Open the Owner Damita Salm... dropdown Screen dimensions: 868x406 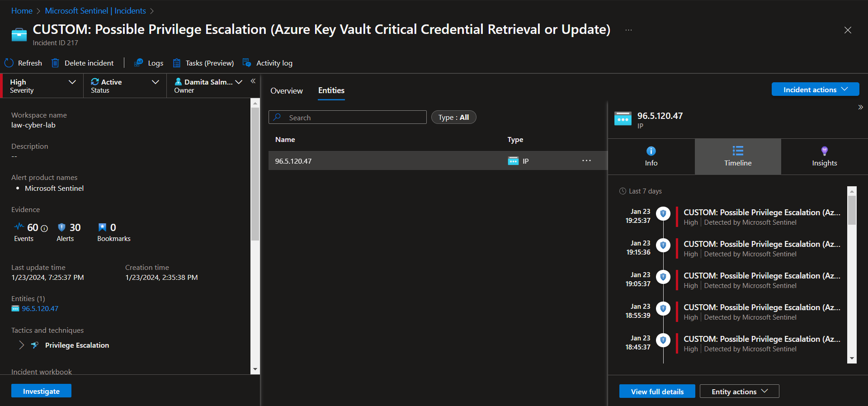click(208, 86)
